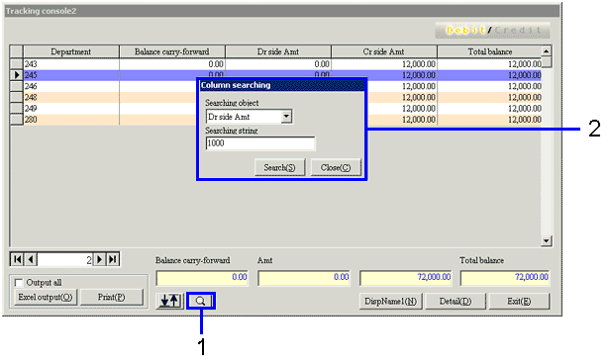Toggle the Debit/Credit button
This screenshot has width=611, height=364.
[492, 31]
